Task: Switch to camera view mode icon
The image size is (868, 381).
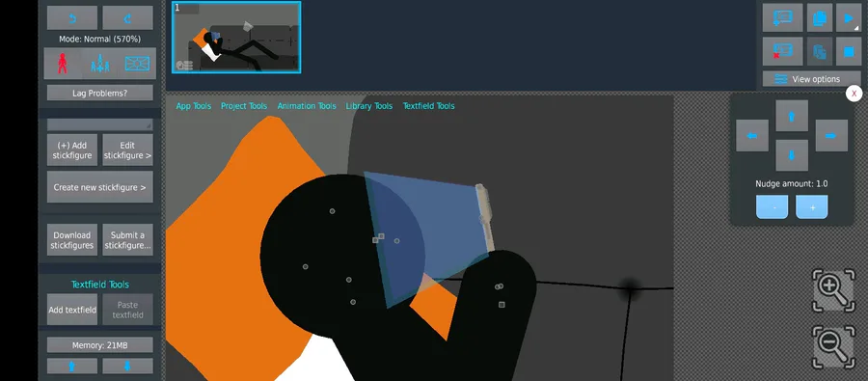Action: (137, 64)
